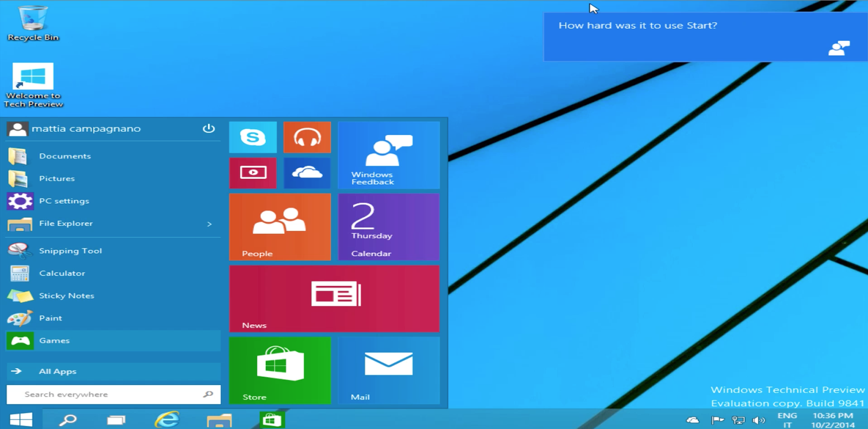Screen dimensions: 868x429
Task: Open the Windows Feedback tile
Action: pyautogui.click(x=389, y=155)
